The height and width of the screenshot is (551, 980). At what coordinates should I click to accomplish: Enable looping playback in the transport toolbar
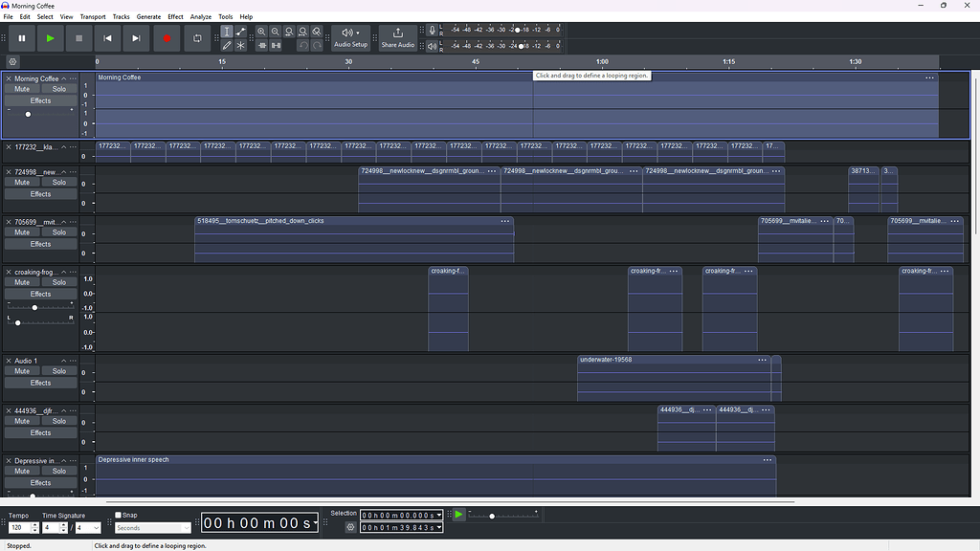tap(197, 38)
